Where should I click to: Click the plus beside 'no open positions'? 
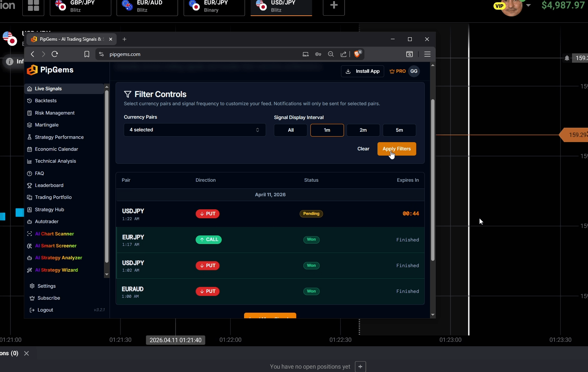(x=360, y=367)
